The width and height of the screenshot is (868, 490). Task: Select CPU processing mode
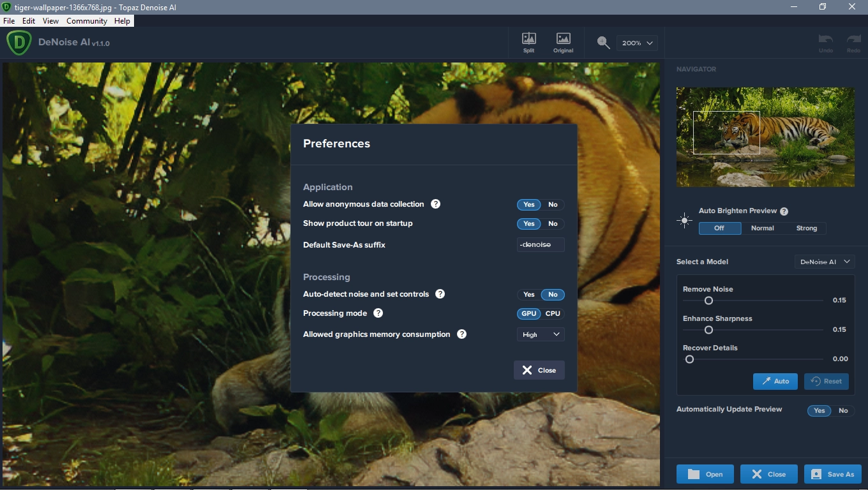pyautogui.click(x=553, y=314)
